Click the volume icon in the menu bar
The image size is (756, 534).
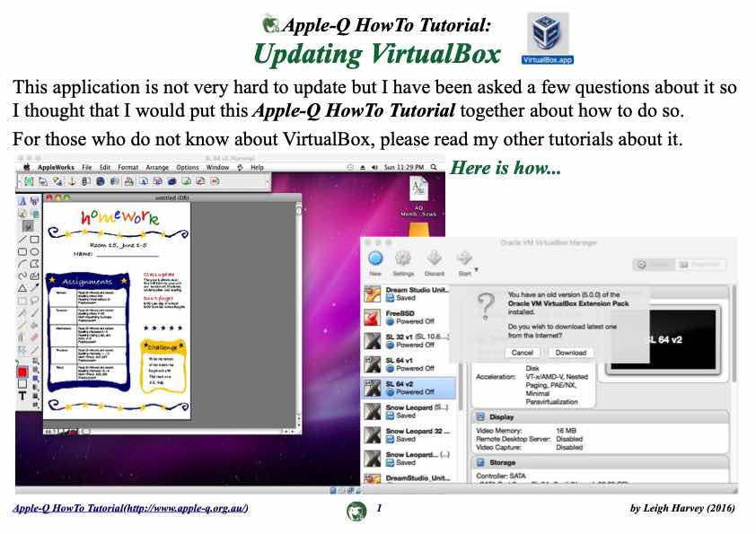coord(374,167)
